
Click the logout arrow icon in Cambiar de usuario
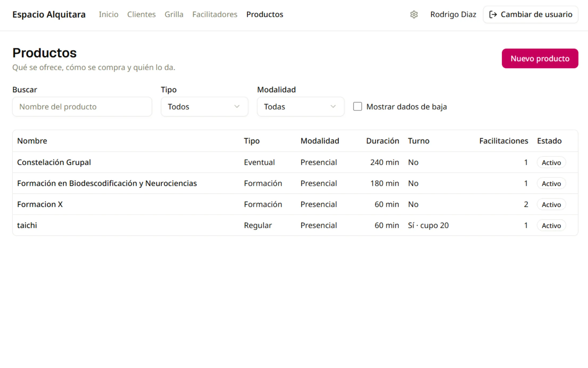(x=493, y=14)
